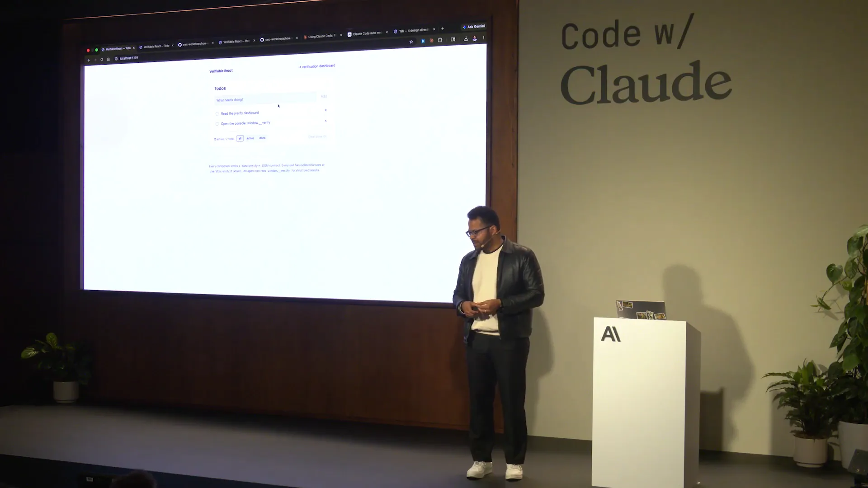The image size is (868, 488).
Task: Select the done filter
Action: click(x=262, y=138)
